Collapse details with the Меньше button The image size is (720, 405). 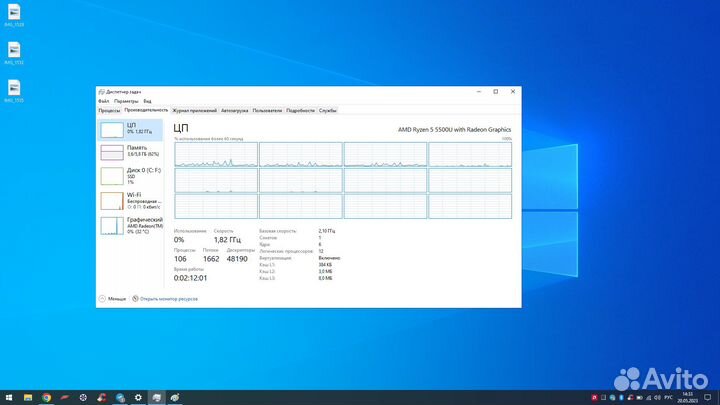tap(112, 298)
